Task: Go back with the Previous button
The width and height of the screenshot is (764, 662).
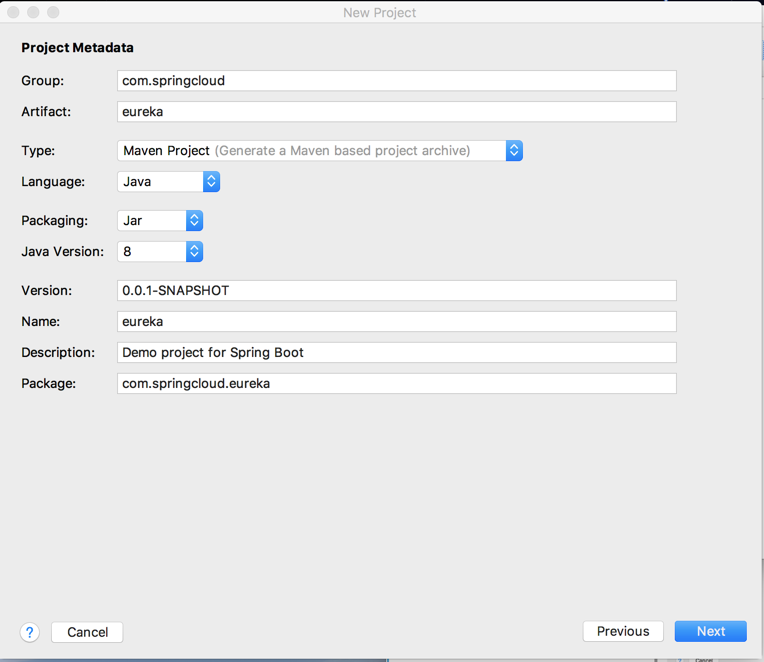Action: [623, 631]
